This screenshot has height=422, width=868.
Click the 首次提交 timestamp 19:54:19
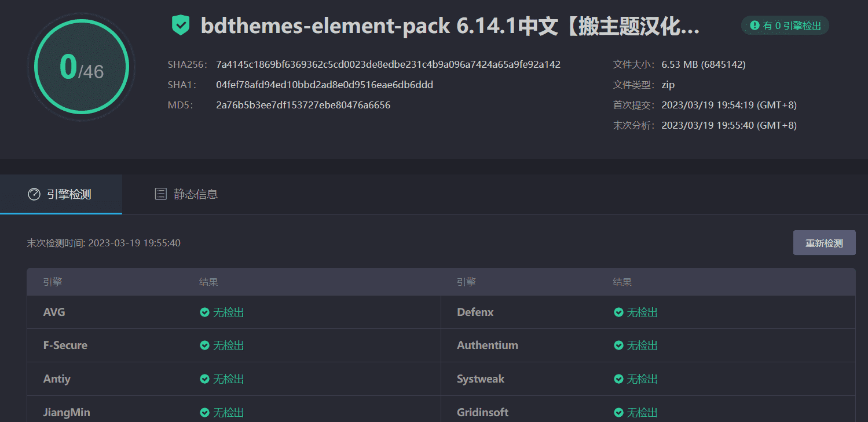pyautogui.click(x=729, y=105)
